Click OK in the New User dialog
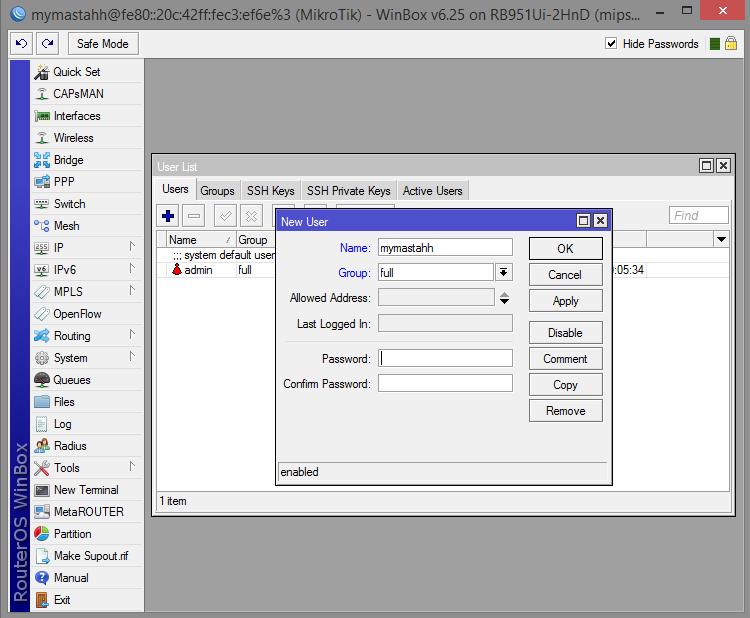 click(x=565, y=249)
